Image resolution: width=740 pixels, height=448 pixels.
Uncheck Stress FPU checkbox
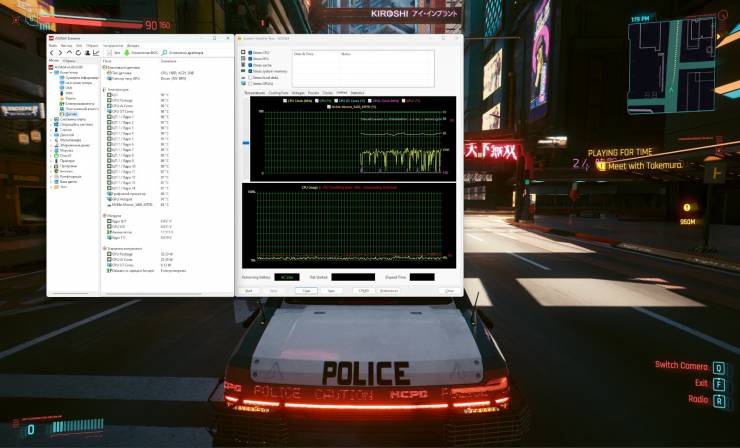tap(250, 59)
